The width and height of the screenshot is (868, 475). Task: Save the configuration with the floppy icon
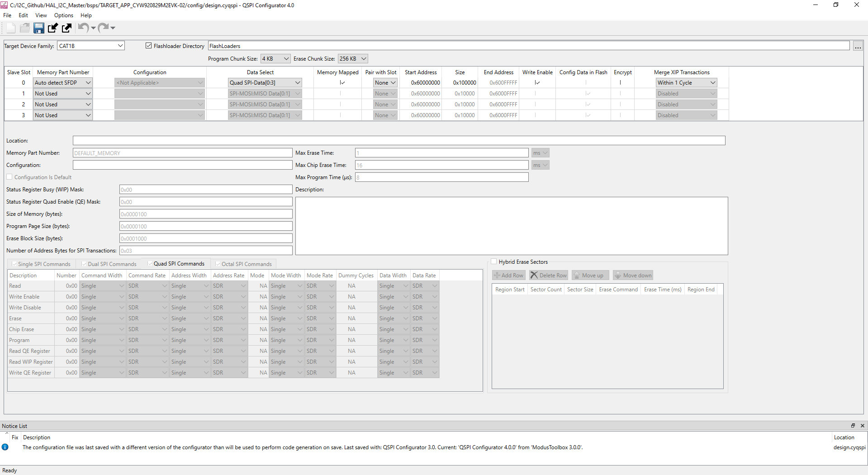click(39, 28)
